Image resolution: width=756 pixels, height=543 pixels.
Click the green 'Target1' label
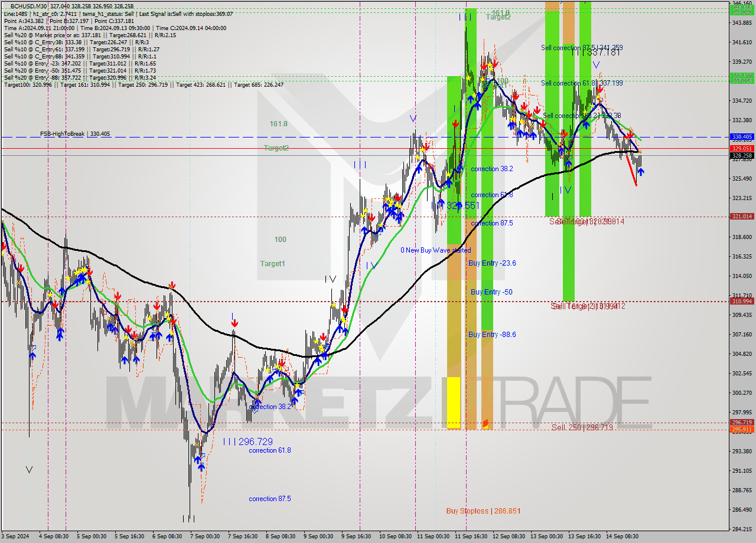point(272,264)
